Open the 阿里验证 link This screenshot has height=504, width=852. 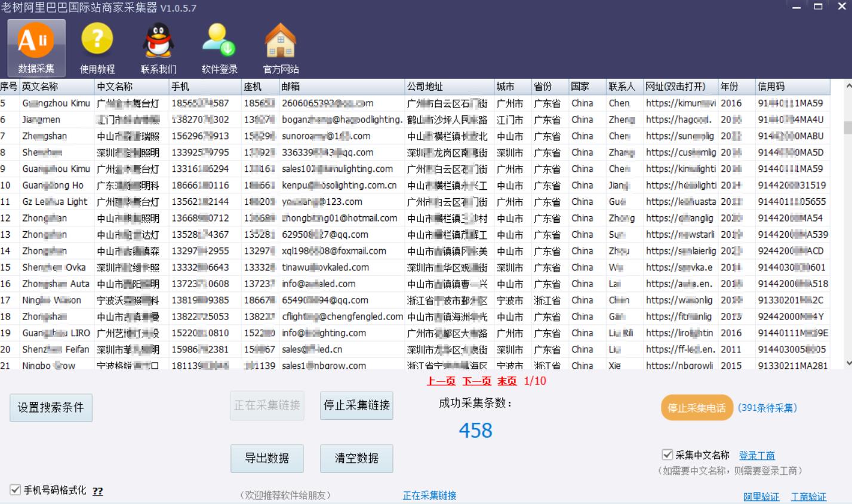tap(761, 497)
